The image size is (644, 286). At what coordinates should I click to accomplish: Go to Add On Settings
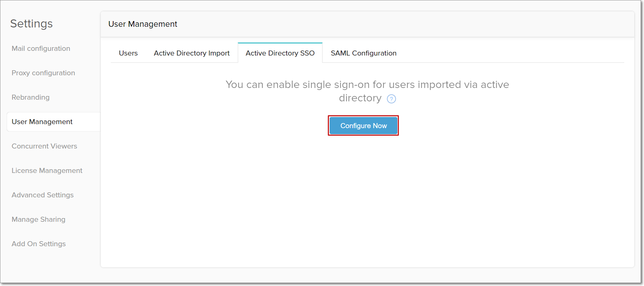coord(38,244)
